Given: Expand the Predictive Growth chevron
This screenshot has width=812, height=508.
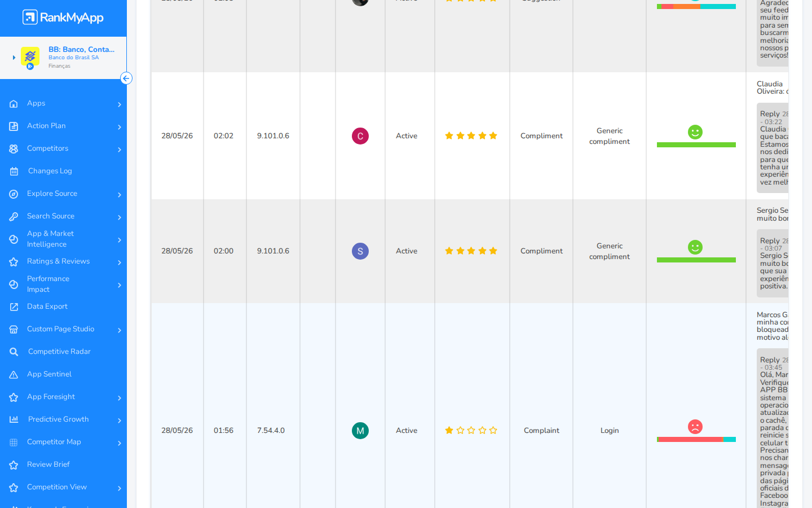Looking at the screenshot, I should coord(120,421).
